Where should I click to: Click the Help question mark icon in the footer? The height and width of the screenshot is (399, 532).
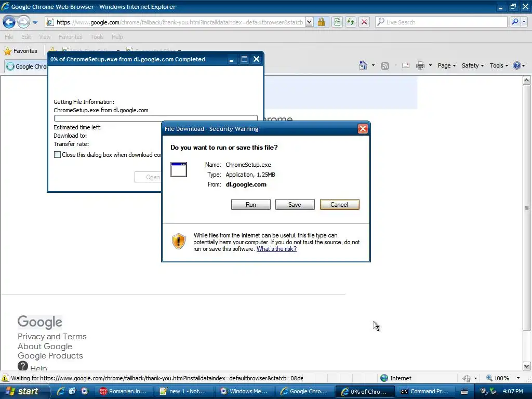[23, 366]
